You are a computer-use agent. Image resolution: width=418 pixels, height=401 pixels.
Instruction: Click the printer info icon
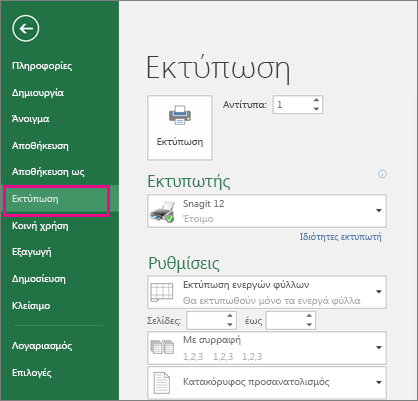tap(382, 174)
